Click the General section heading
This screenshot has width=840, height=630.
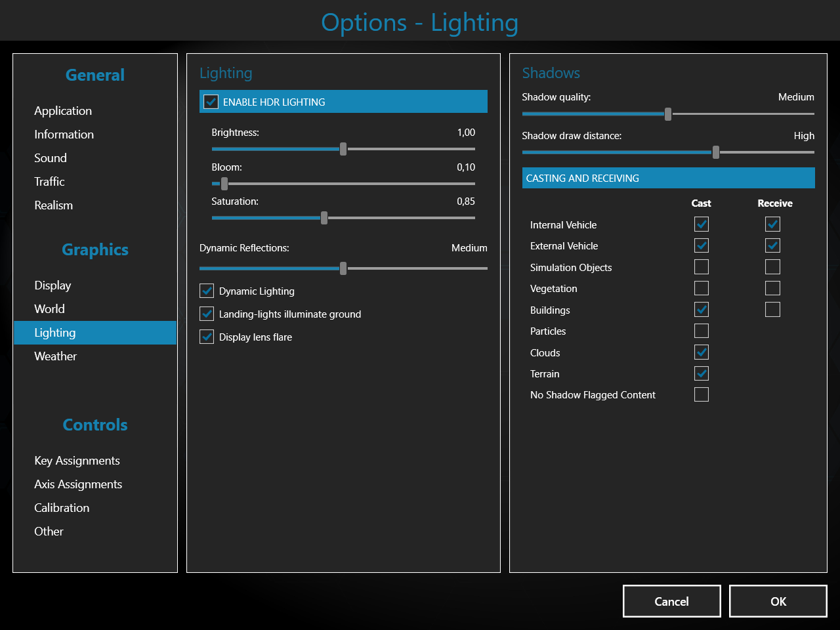click(x=95, y=75)
